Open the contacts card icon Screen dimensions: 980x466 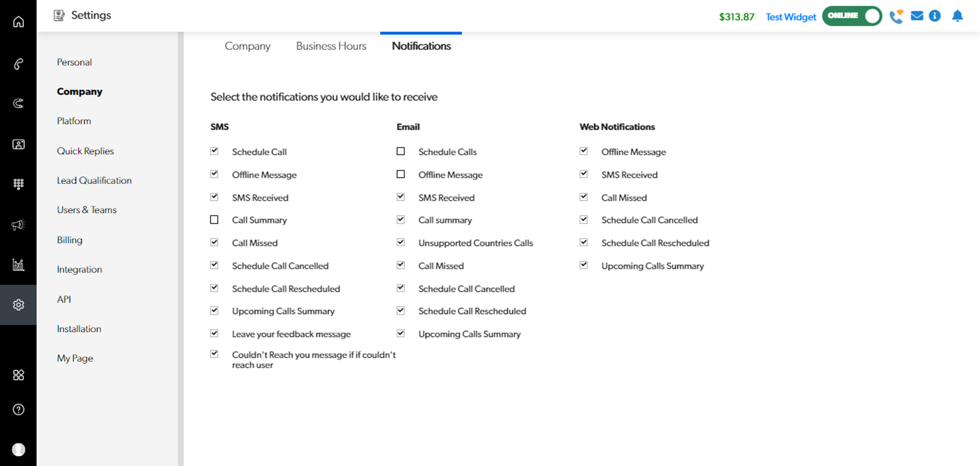tap(18, 145)
